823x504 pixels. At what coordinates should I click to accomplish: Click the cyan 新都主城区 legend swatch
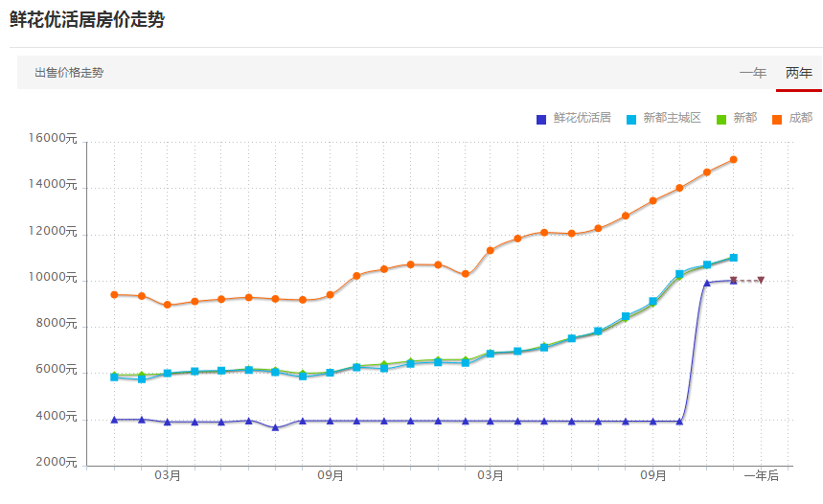tap(631, 120)
